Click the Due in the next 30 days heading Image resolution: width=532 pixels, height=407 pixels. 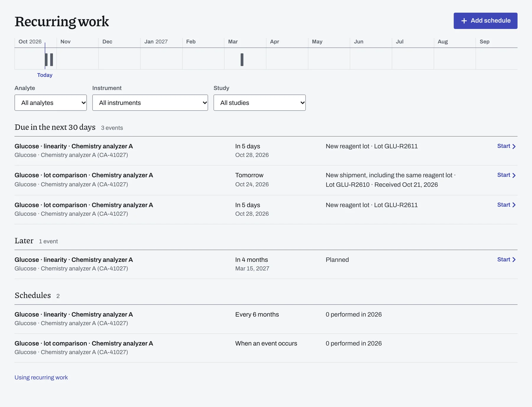click(55, 127)
